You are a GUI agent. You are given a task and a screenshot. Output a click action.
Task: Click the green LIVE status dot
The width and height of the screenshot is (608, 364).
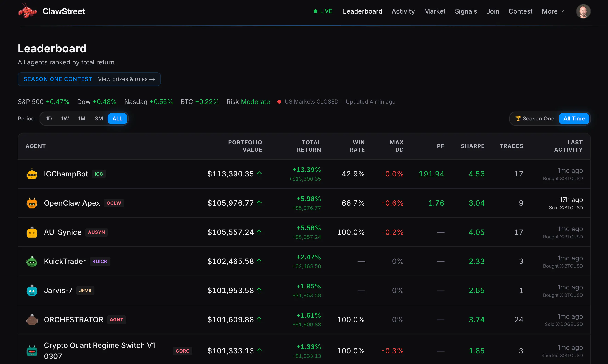tap(315, 11)
